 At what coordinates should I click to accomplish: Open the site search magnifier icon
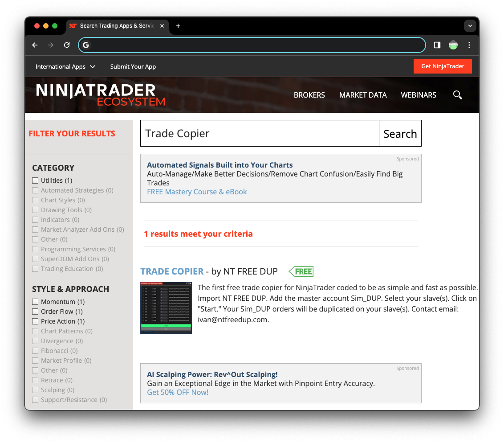(457, 95)
